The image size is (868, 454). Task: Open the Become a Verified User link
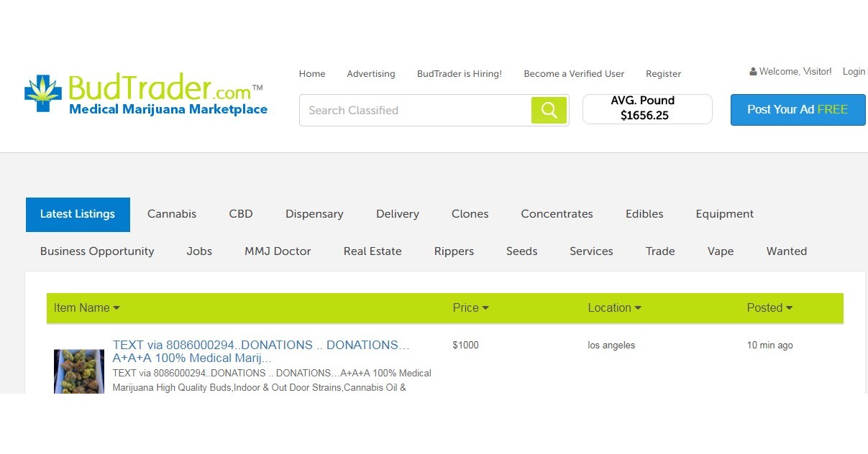click(x=574, y=74)
